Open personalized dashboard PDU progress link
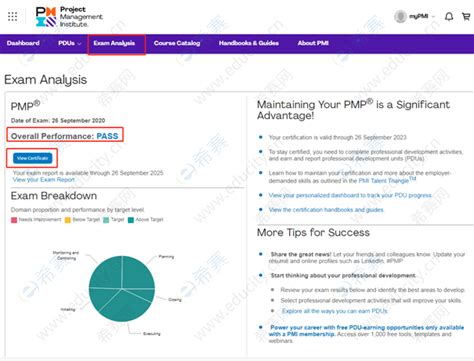This screenshot has width=474, height=361. coord(350,195)
